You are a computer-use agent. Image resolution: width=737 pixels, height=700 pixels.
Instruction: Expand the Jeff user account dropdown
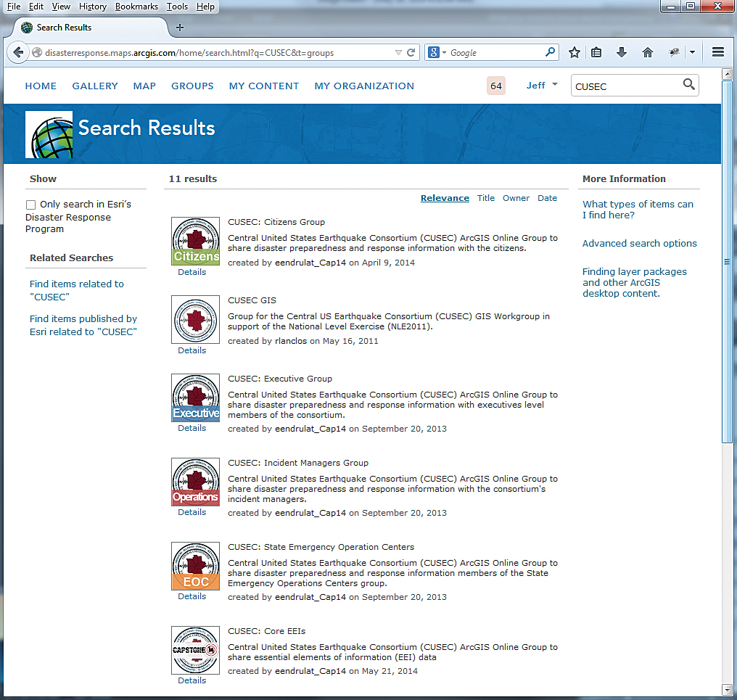[x=541, y=85]
